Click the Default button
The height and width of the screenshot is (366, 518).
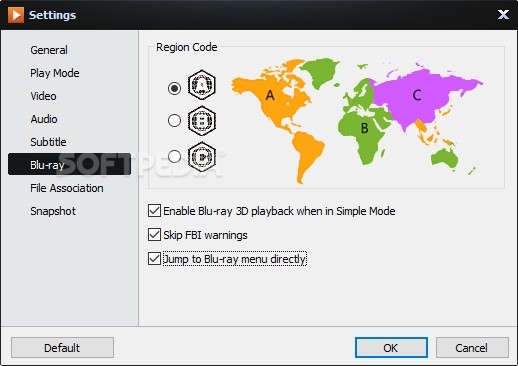tap(62, 348)
